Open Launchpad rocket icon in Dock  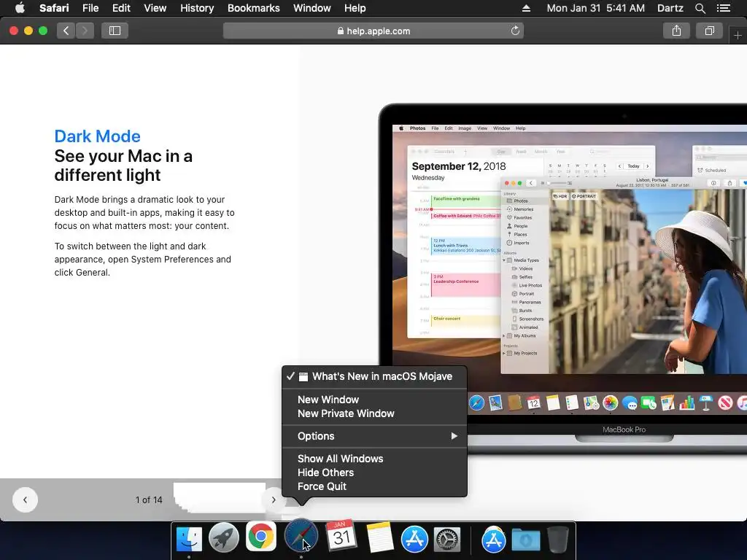click(224, 538)
